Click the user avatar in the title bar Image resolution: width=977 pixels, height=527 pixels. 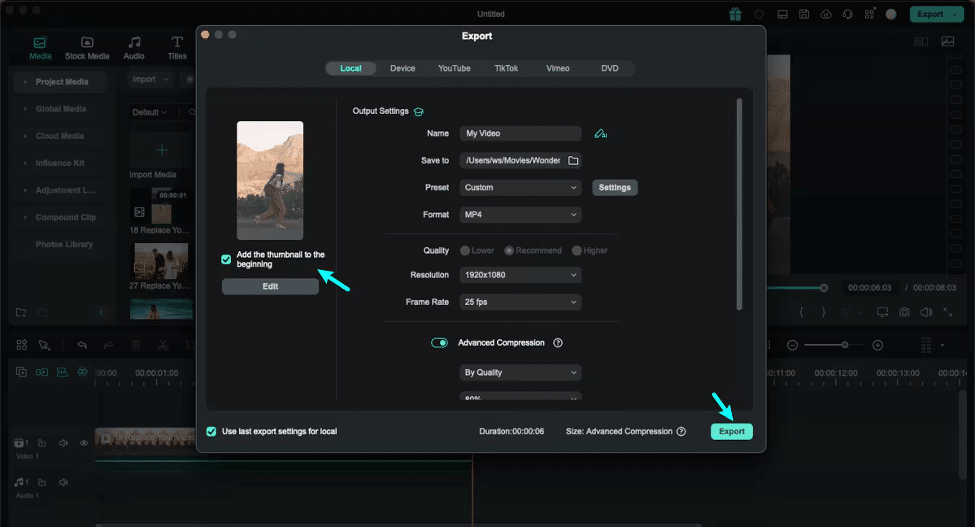(891, 14)
